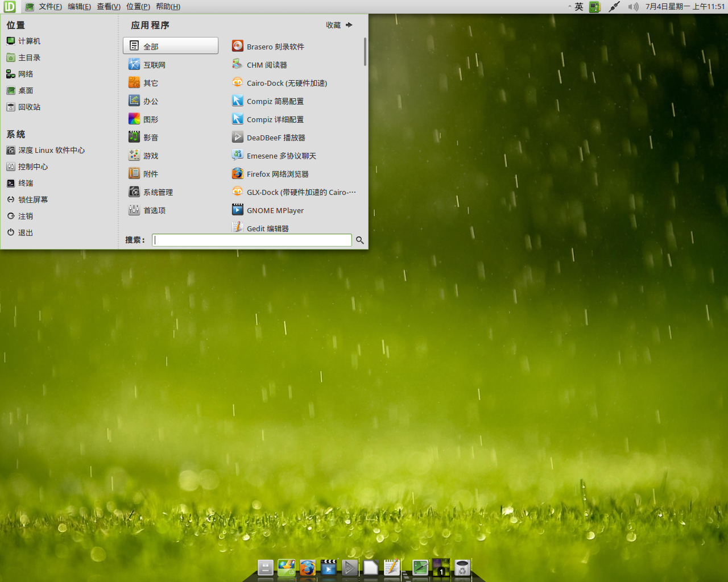Open the 查看(V) menu

pyautogui.click(x=109, y=7)
